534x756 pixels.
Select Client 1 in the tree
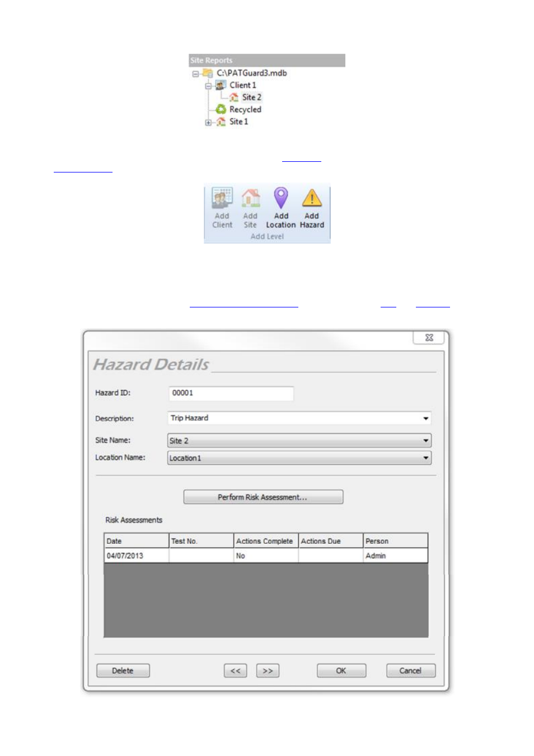point(242,85)
